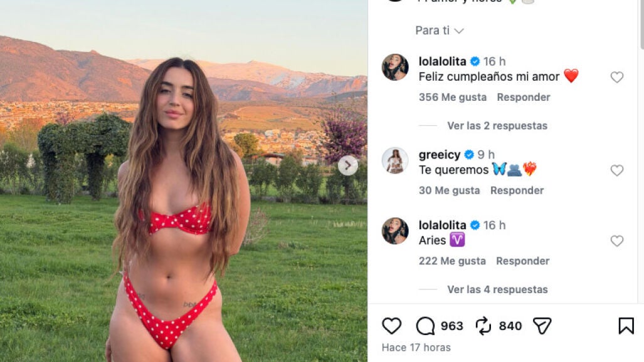Share post with the paper plane icon
Screen dimensions: 644x362
tap(542, 326)
